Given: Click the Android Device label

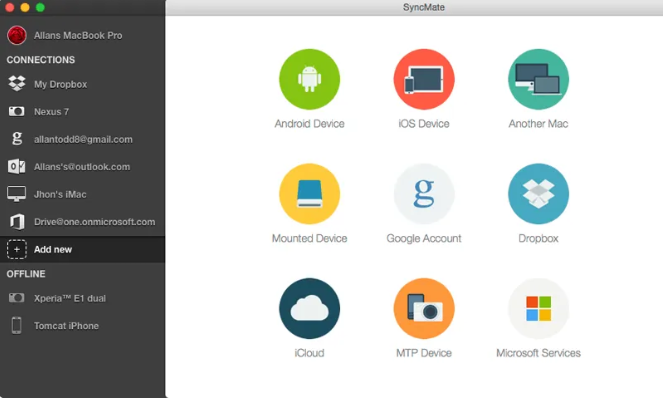Looking at the screenshot, I should (309, 124).
